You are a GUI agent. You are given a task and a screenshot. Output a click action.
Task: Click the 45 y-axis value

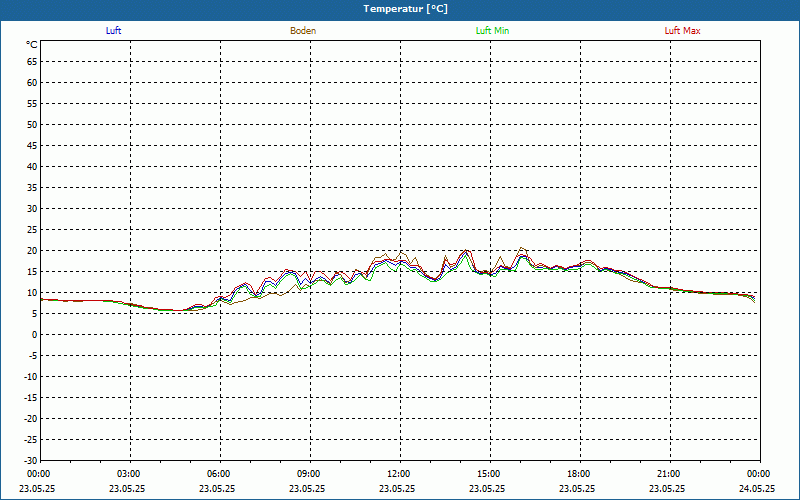(x=32, y=145)
